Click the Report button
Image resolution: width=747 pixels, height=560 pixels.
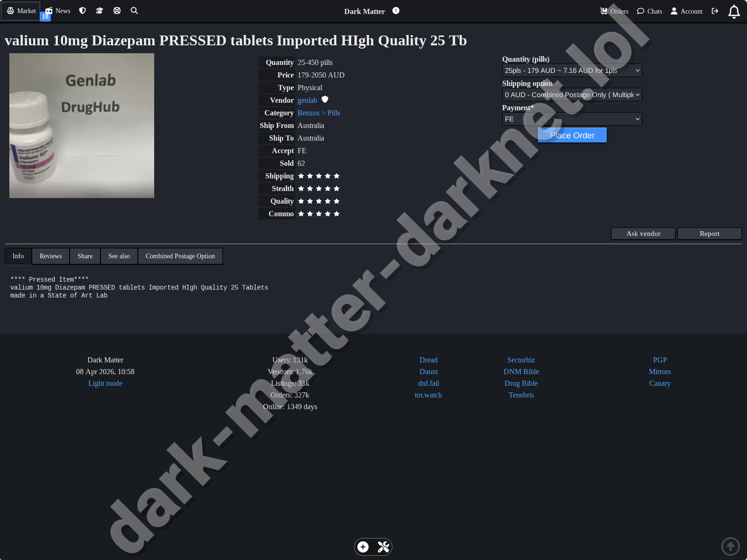click(709, 234)
